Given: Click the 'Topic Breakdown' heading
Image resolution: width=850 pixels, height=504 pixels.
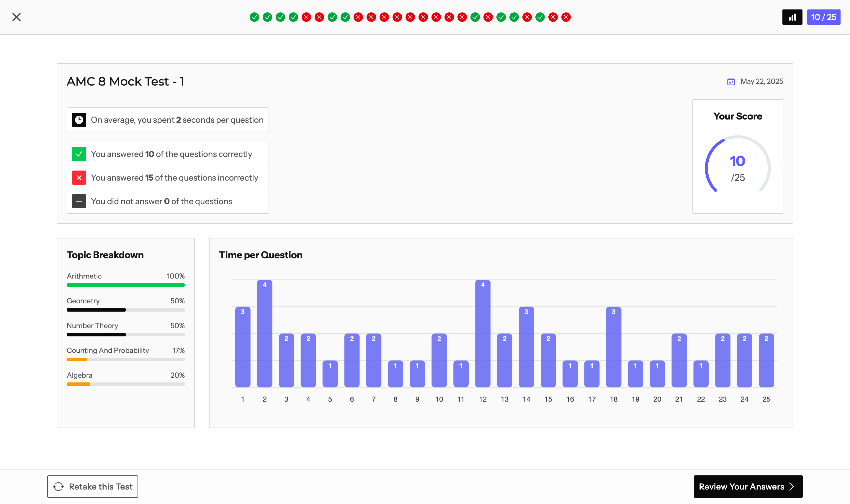Looking at the screenshot, I should pyautogui.click(x=105, y=255).
